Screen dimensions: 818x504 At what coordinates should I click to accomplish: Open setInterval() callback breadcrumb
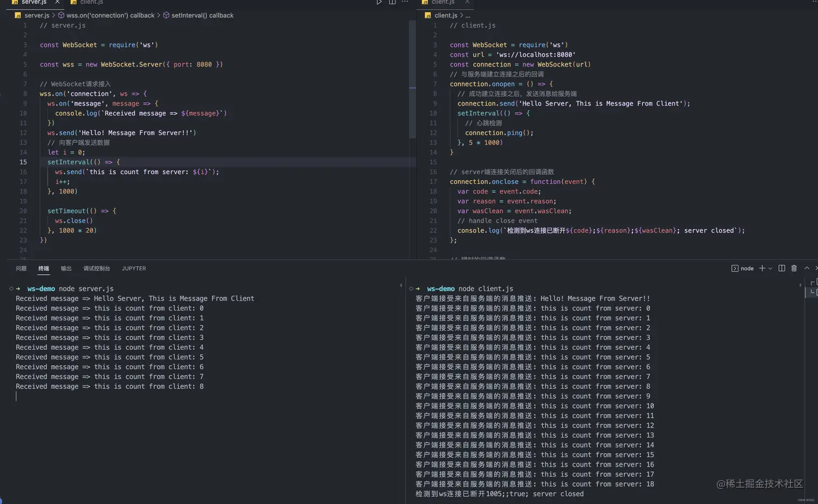(202, 15)
